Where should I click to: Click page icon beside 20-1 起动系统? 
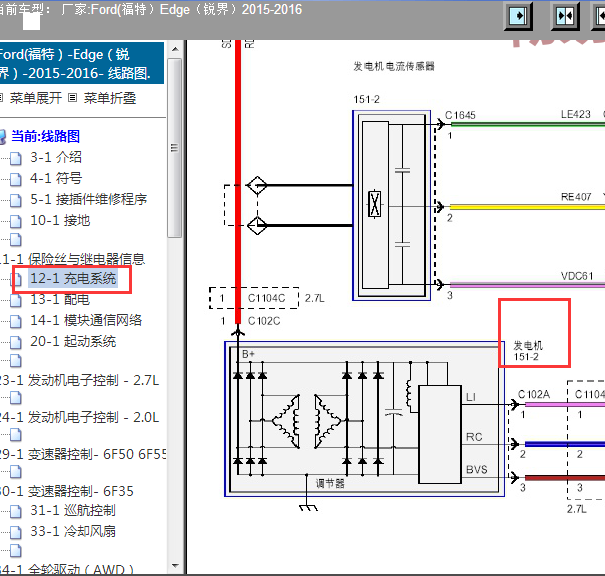point(15,342)
